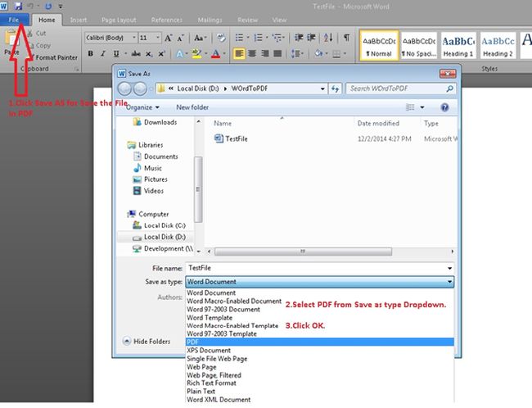The image size is (532, 408).
Task: Click the Clear Formatting icon
Action: pyautogui.click(x=221, y=38)
